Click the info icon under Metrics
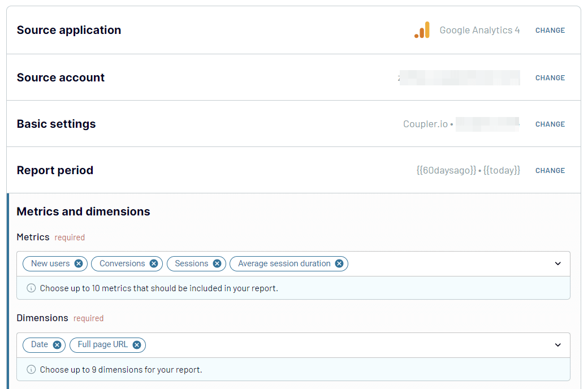 (32, 288)
